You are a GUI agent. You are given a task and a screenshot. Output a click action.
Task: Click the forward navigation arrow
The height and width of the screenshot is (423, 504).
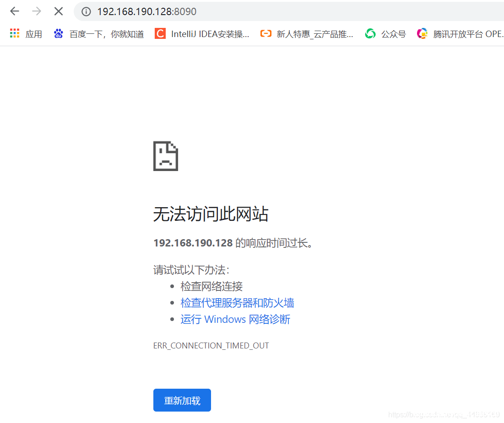(36, 11)
